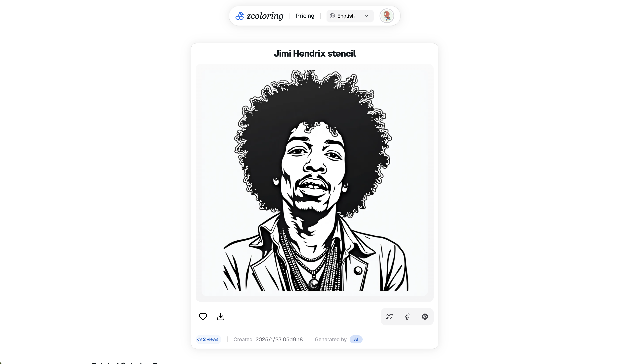The height and width of the screenshot is (364, 629).
Task: Click the Created label text
Action: pyautogui.click(x=243, y=339)
